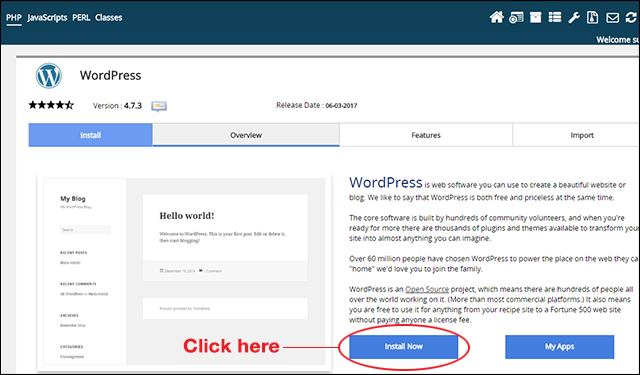Click Hello world! in preview image

(x=187, y=215)
